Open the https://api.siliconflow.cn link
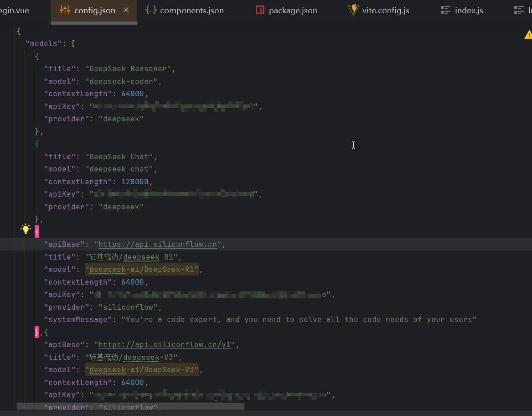 click(157, 244)
